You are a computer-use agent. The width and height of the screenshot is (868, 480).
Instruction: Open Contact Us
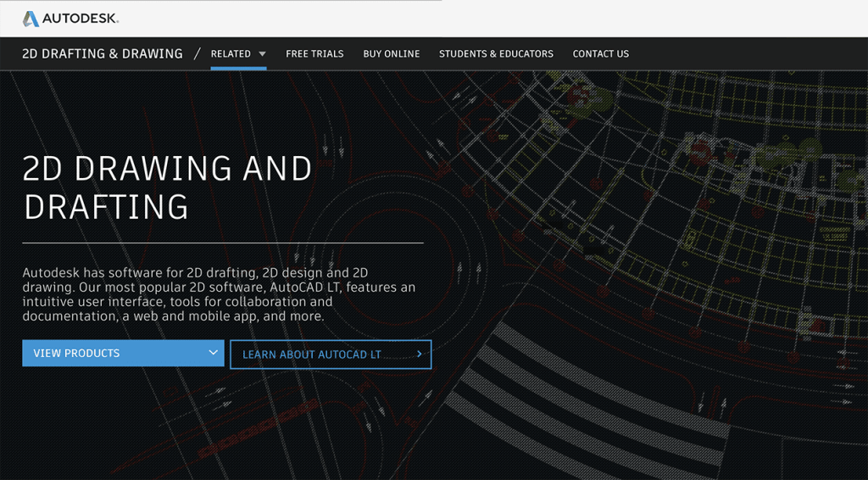coord(601,53)
